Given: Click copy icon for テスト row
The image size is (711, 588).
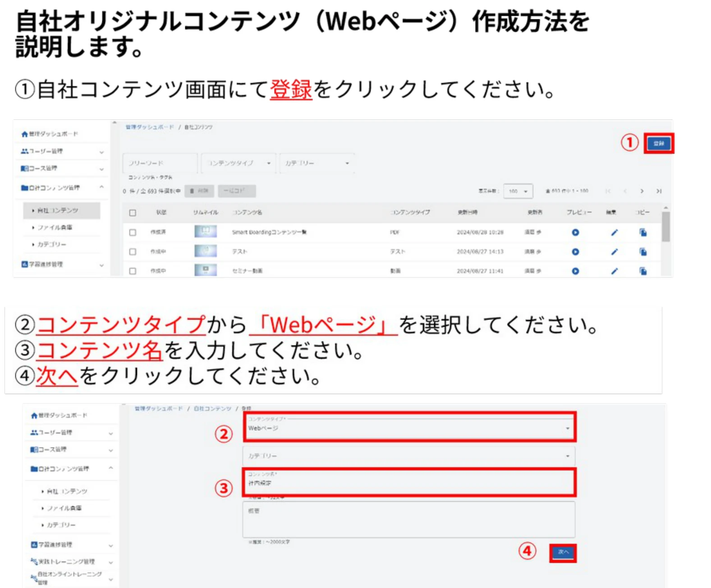Looking at the screenshot, I should 643,252.
